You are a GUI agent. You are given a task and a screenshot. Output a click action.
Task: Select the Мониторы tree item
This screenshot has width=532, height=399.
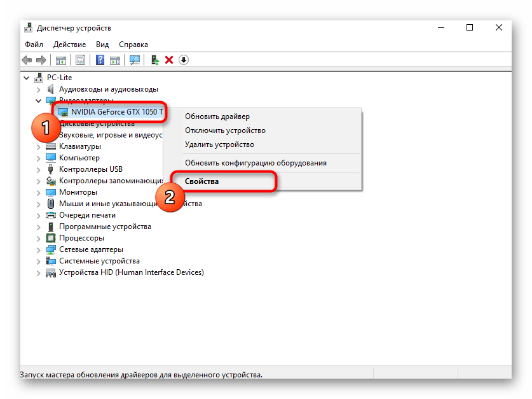click(78, 192)
